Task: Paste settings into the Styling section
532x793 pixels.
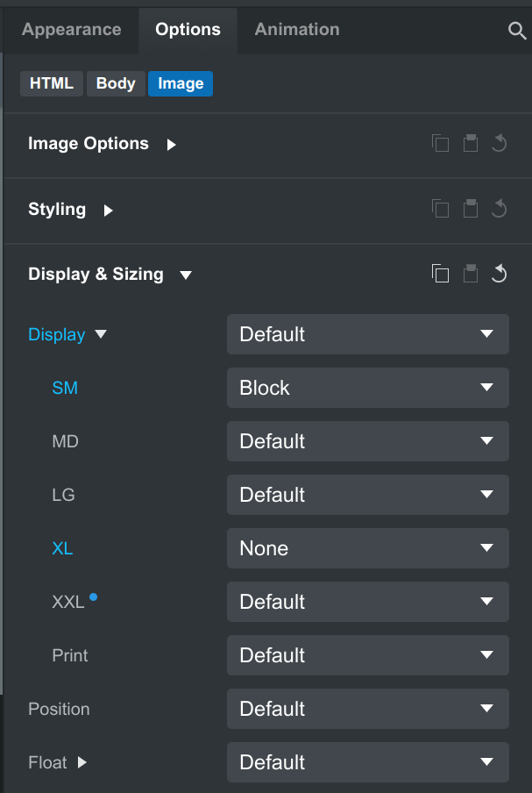Action: click(471, 209)
